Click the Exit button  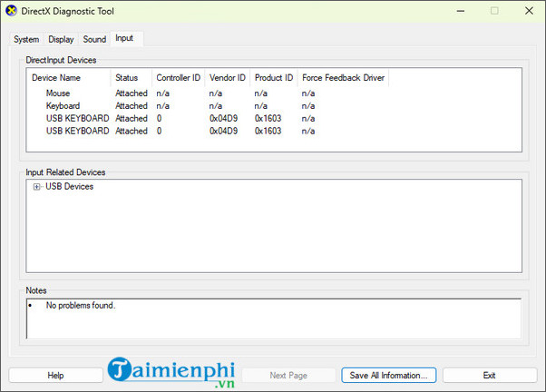[x=489, y=376]
